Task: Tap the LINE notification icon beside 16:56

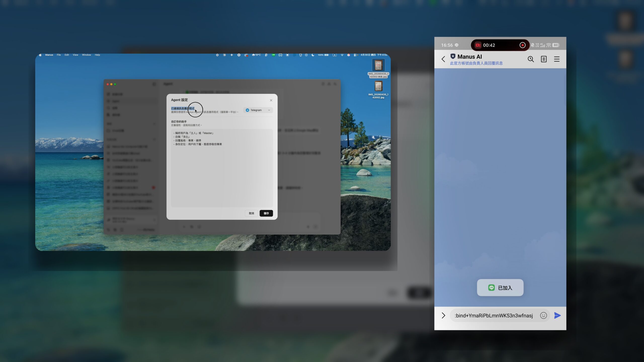Action: click(457, 45)
